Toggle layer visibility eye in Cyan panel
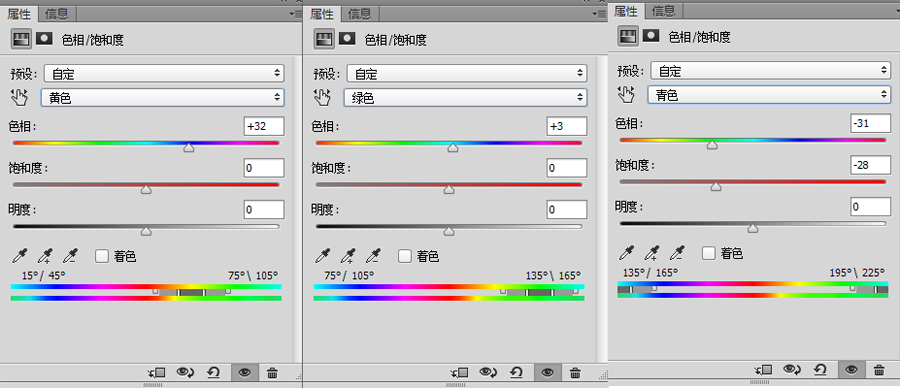This screenshot has height=388, width=900. 852,370
